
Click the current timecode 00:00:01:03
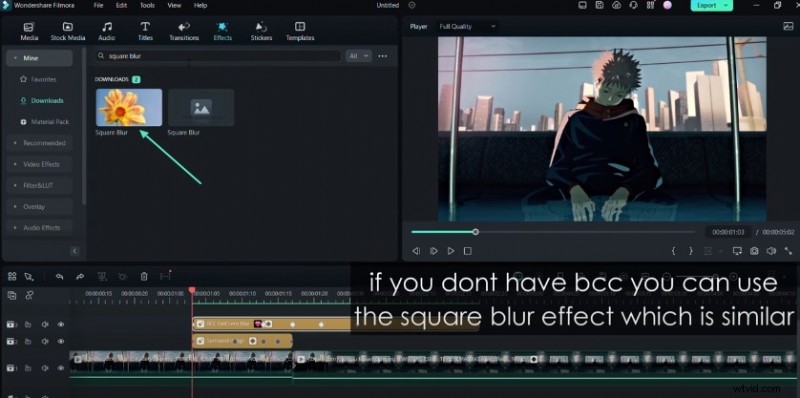click(728, 232)
